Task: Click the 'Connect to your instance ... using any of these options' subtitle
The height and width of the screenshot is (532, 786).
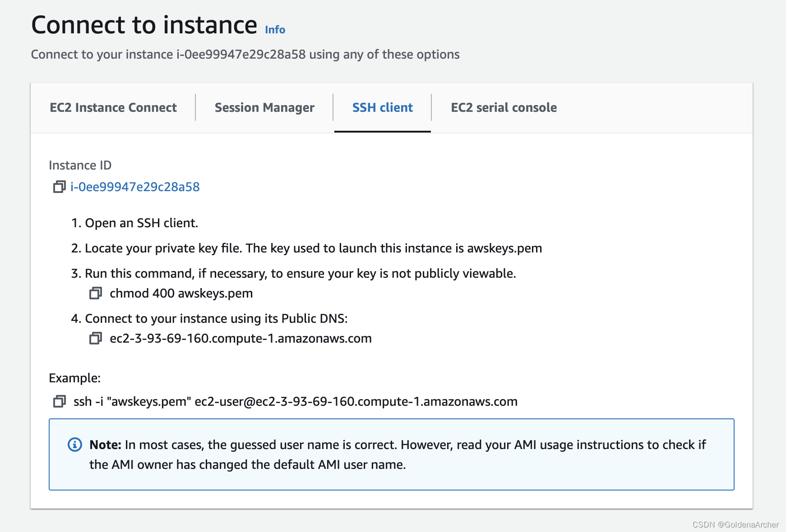Action: tap(245, 54)
